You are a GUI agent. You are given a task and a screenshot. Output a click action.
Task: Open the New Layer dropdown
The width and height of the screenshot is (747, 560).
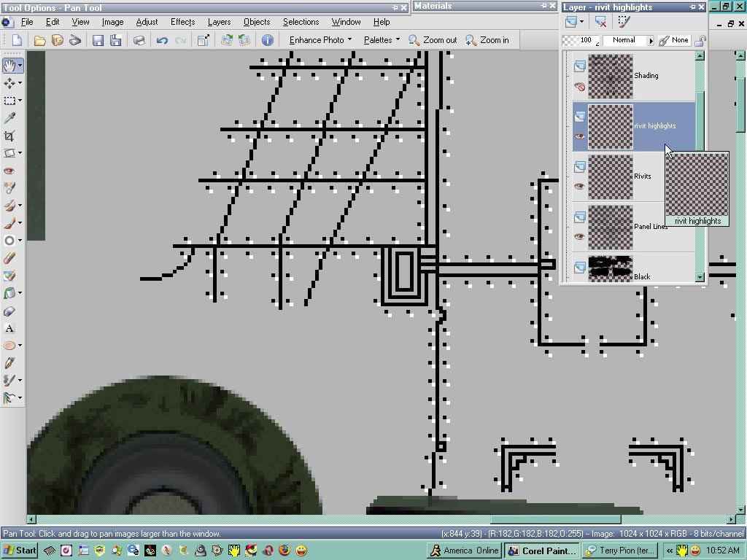(581, 21)
